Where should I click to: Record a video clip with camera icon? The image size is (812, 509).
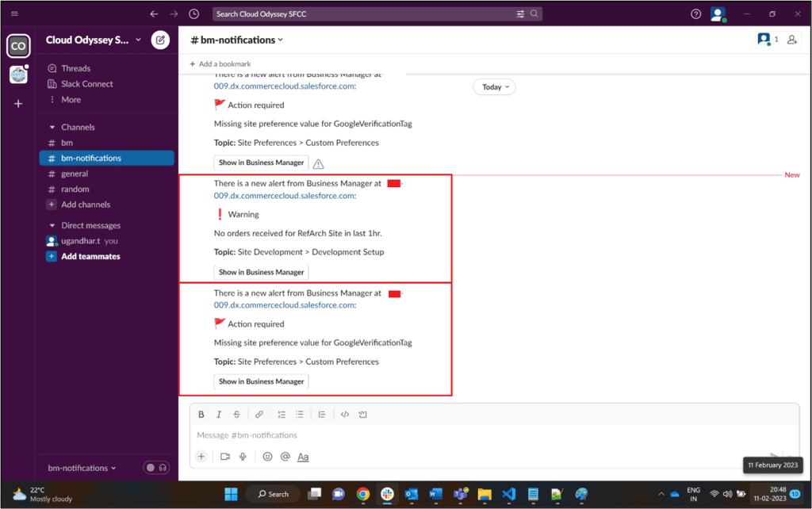click(224, 457)
